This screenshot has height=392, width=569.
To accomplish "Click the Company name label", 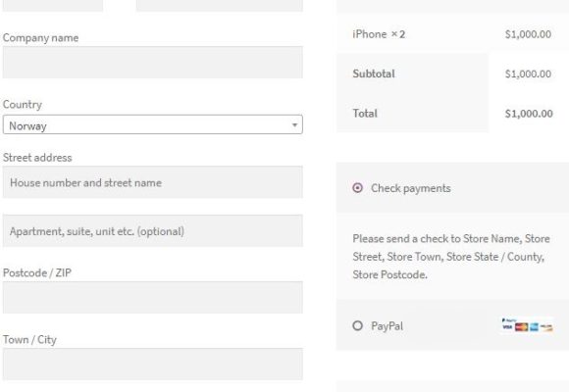I will (x=40, y=37).
